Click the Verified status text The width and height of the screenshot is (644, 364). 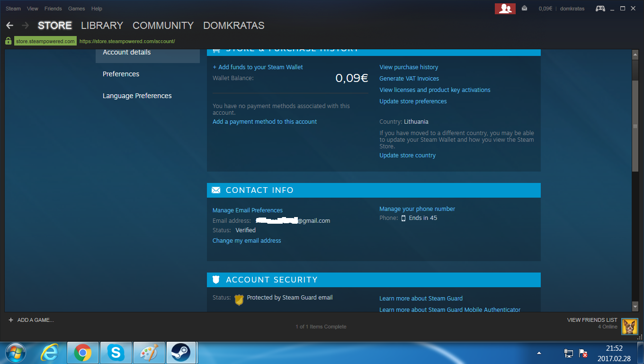coord(246,230)
